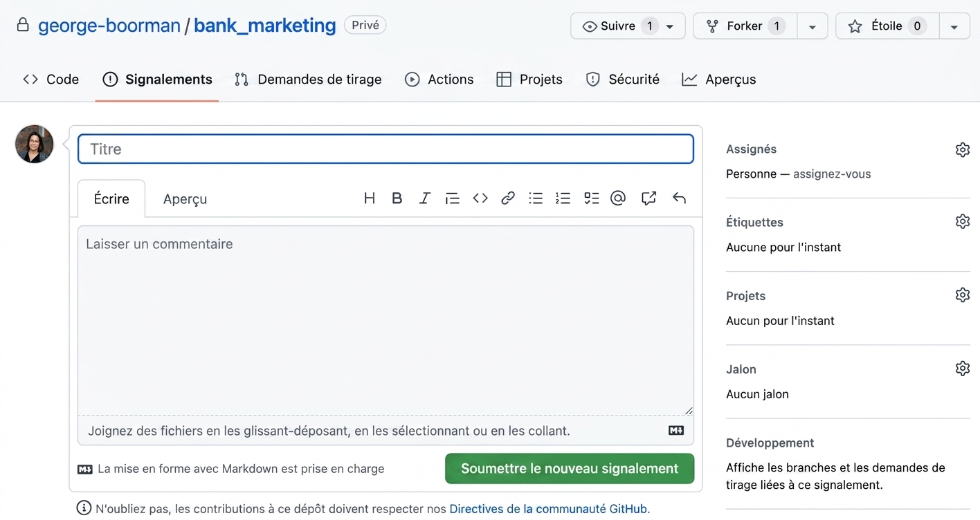This screenshot has height=520, width=980.
Task: Open the Actions tab
Action: [x=439, y=80]
